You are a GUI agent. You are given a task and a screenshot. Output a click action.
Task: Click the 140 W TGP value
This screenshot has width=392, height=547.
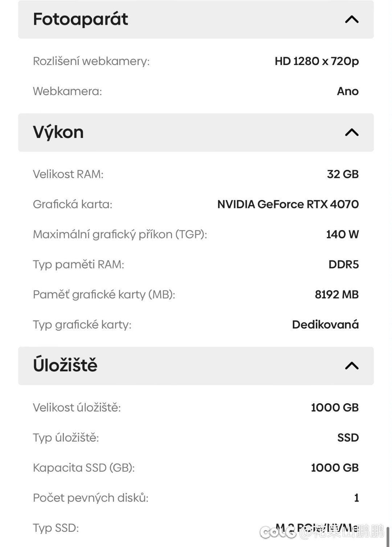click(x=342, y=234)
